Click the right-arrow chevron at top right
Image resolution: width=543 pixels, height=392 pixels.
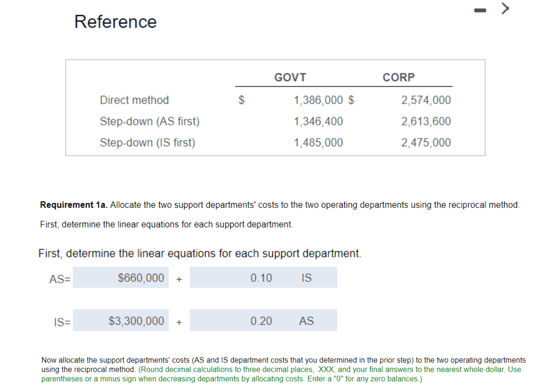coord(504,8)
